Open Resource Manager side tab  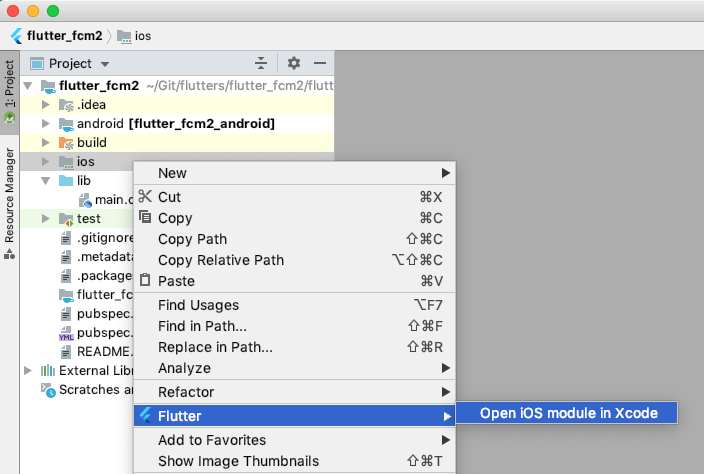point(9,203)
